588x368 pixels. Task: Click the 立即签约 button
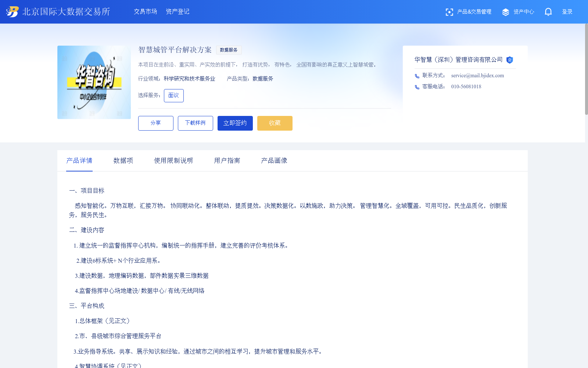pyautogui.click(x=235, y=123)
